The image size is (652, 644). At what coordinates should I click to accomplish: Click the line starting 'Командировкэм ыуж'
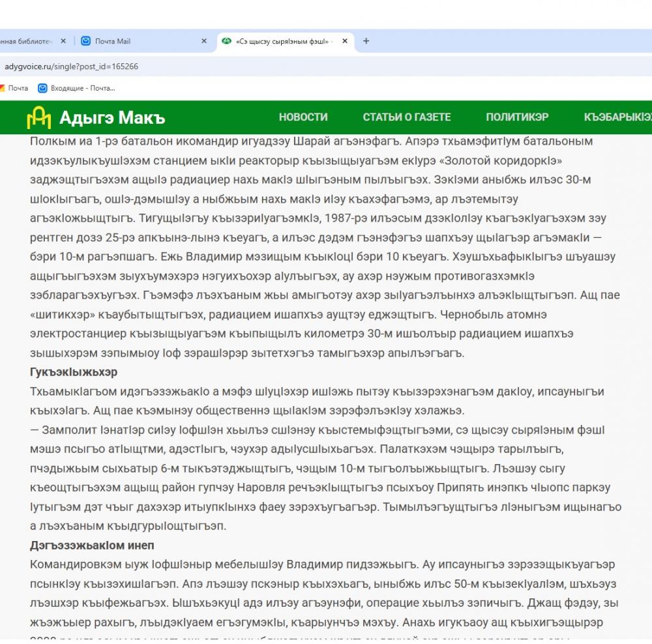tap(322, 564)
